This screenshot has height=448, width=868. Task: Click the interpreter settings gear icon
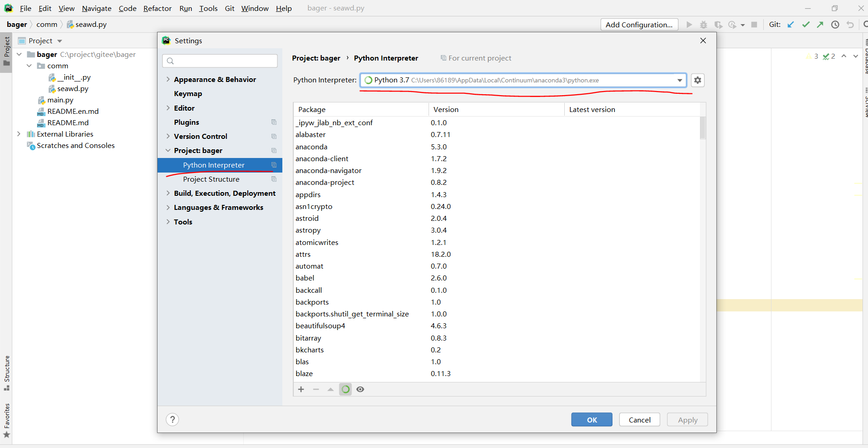point(697,80)
